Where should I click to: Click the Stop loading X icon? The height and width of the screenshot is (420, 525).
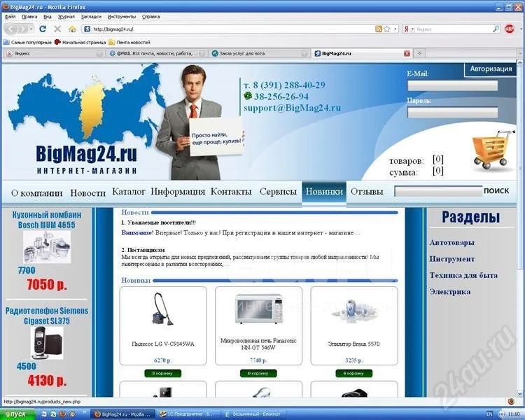coord(57,29)
